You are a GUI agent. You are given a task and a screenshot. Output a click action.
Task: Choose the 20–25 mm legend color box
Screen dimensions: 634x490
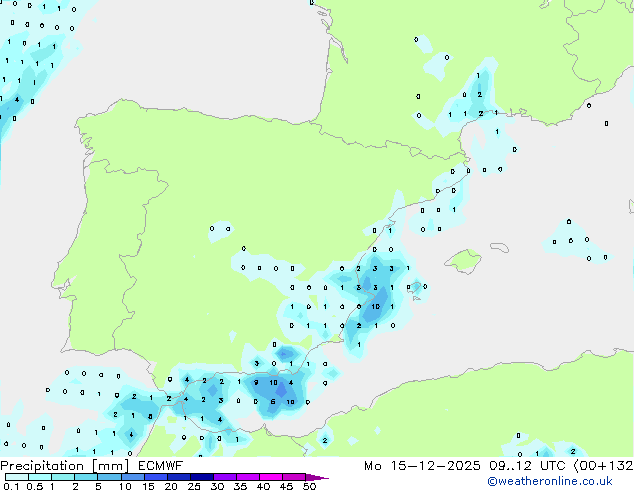tap(178, 477)
